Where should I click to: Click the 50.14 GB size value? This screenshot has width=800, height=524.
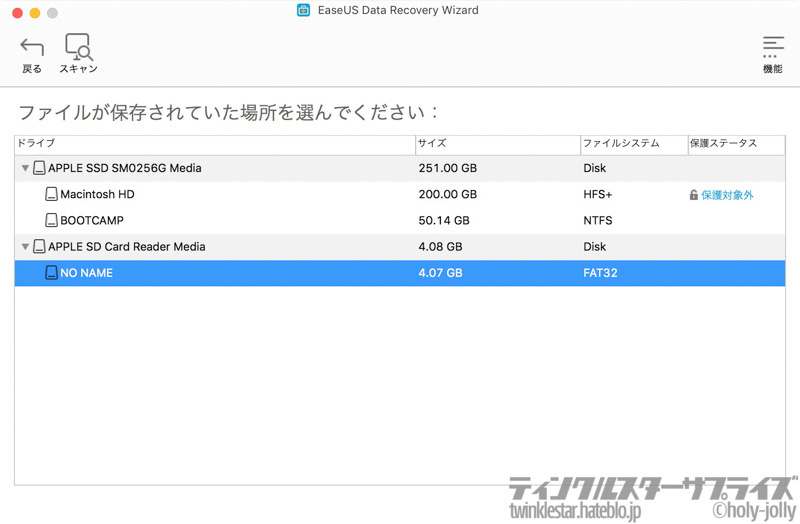pos(444,220)
